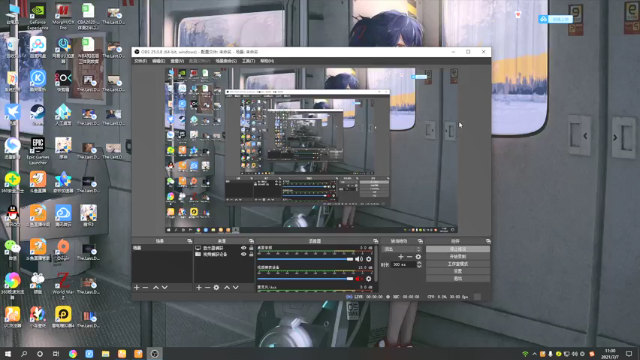Open the second audio channel settings gear
This screenshot has height=360, width=640.
[369, 279]
